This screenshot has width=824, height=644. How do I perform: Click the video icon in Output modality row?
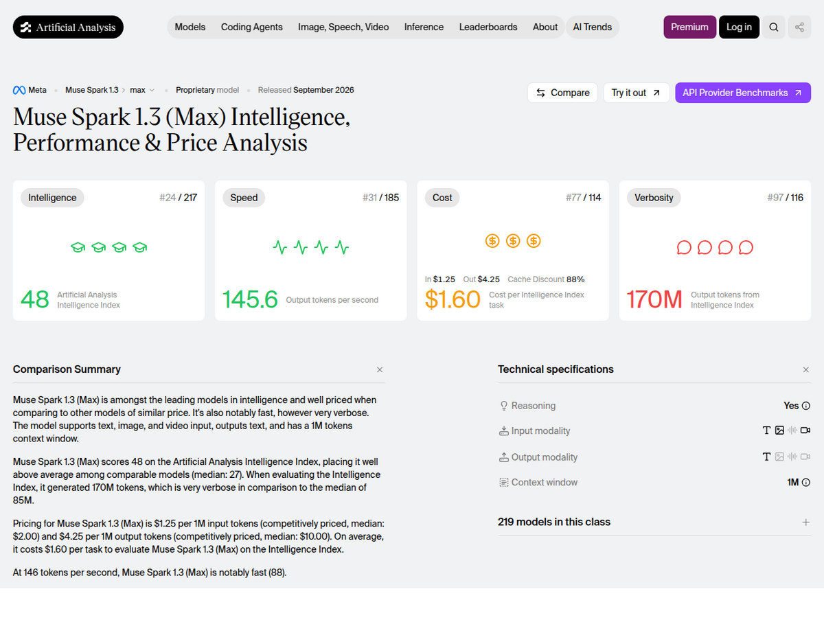(x=805, y=457)
